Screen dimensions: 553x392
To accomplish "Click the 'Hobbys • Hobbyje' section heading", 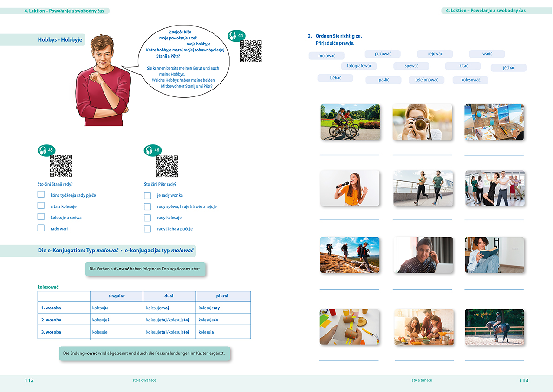I will (x=60, y=40).
